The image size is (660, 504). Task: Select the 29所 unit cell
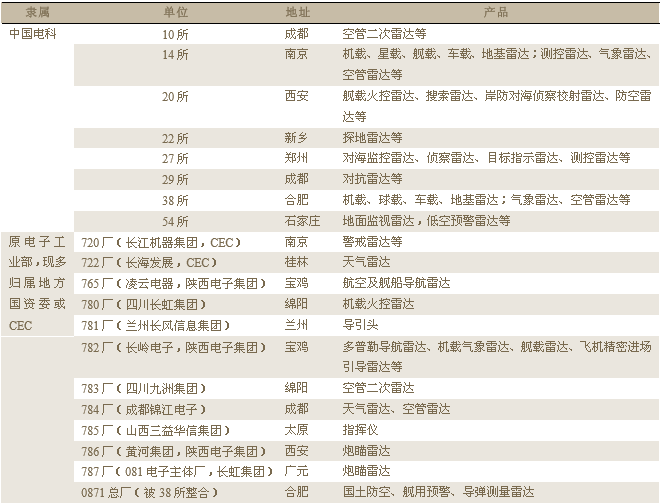pos(175,180)
